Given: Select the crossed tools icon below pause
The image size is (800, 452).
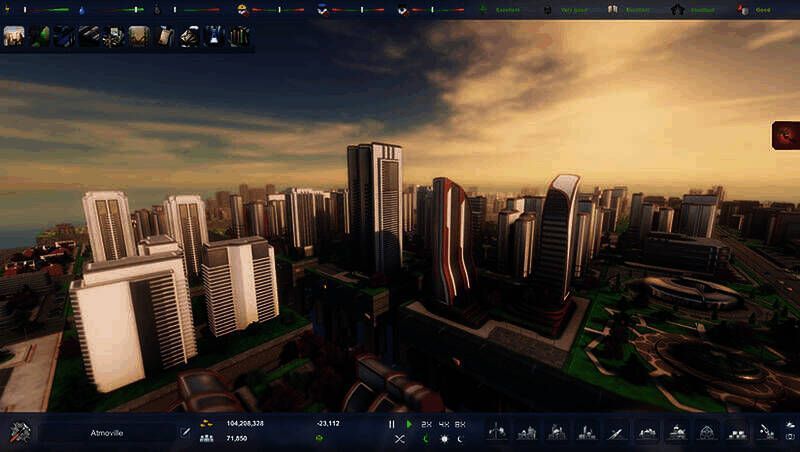Looking at the screenshot, I should tap(400, 439).
